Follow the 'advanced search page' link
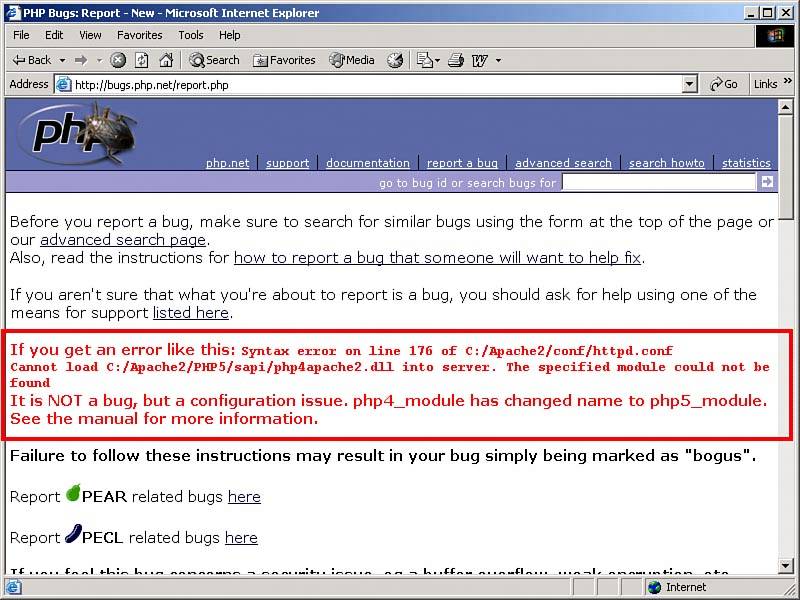Image resolution: width=800 pixels, height=600 pixels. (123, 240)
